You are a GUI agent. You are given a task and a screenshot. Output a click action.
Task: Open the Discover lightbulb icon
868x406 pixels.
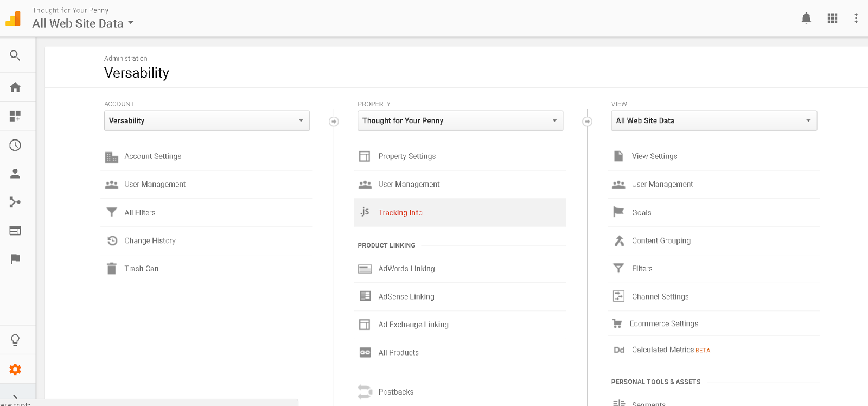coord(15,340)
